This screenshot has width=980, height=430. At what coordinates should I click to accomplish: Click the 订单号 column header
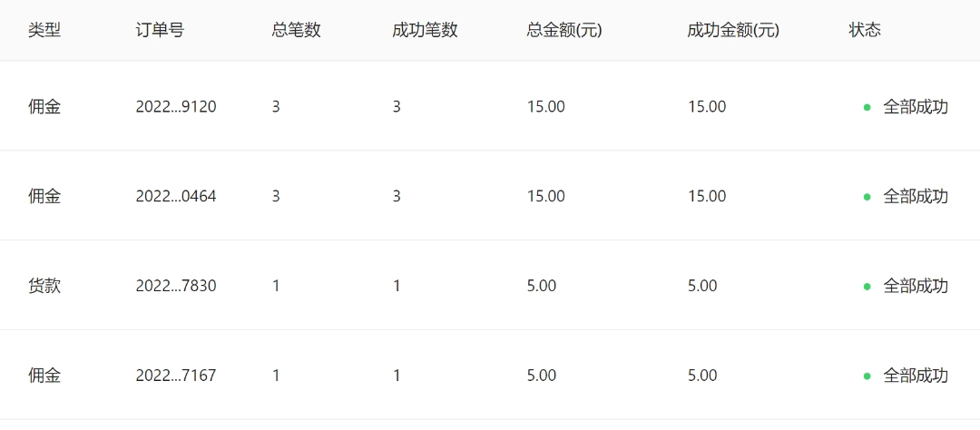point(160,30)
